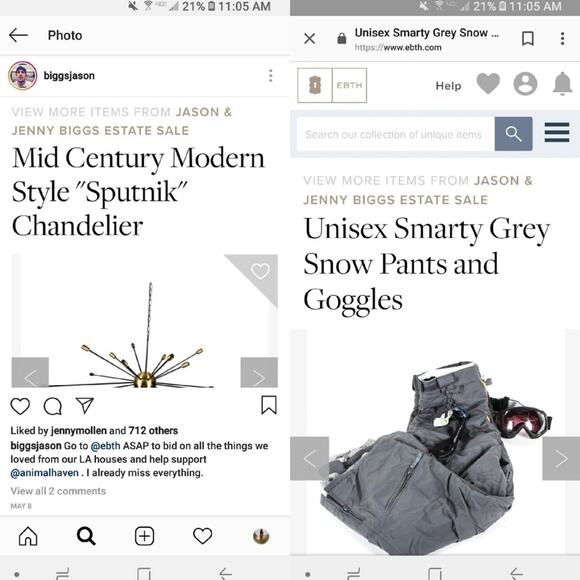Show next chandelier image with right arrow
580x580 pixels.
[259, 372]
